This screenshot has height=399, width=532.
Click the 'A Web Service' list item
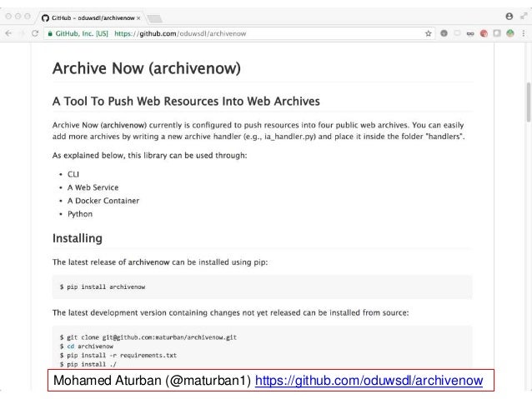(93, 187)
